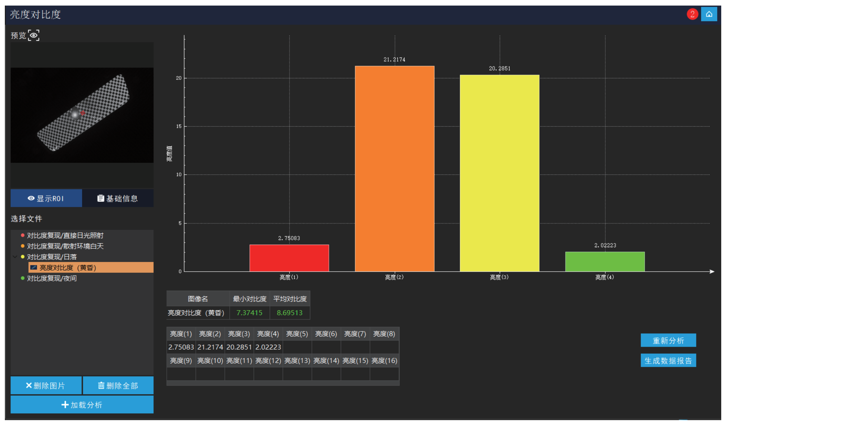
Task: Click the home icon in title bar
Action: (709, 14)
